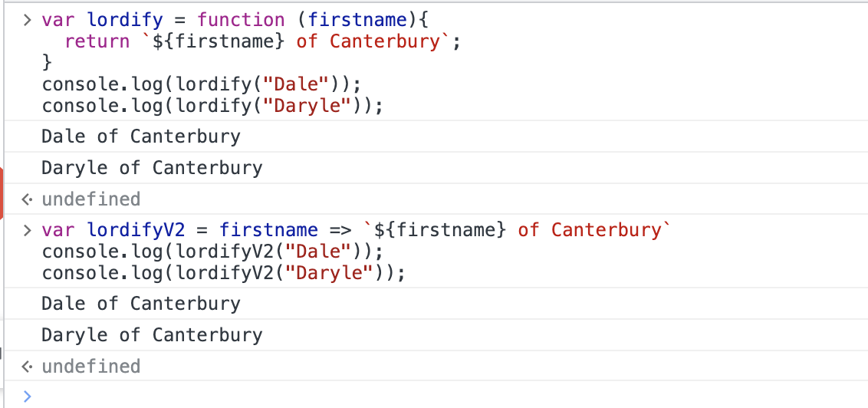Click the orange-red marker on left edge
Image resolution: width=868 pixels, height=408 pixels.
(x=2, y=192)
